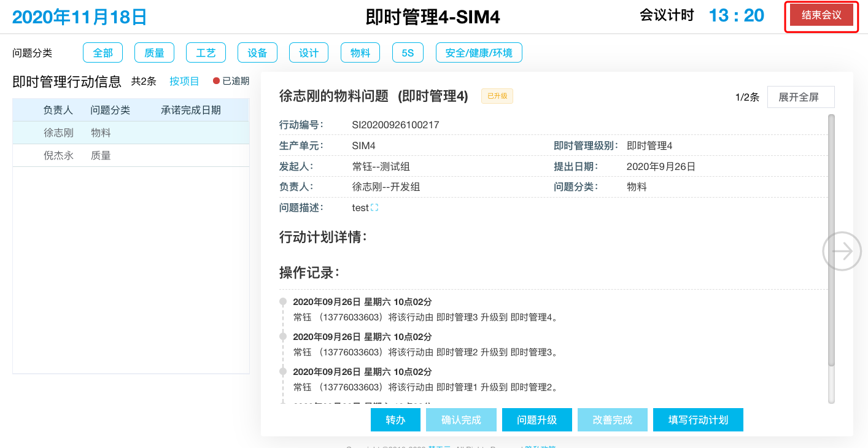The image size is (868, 448).
Task: Select the 倪杰永 质量 row
Action: (131, 156)
